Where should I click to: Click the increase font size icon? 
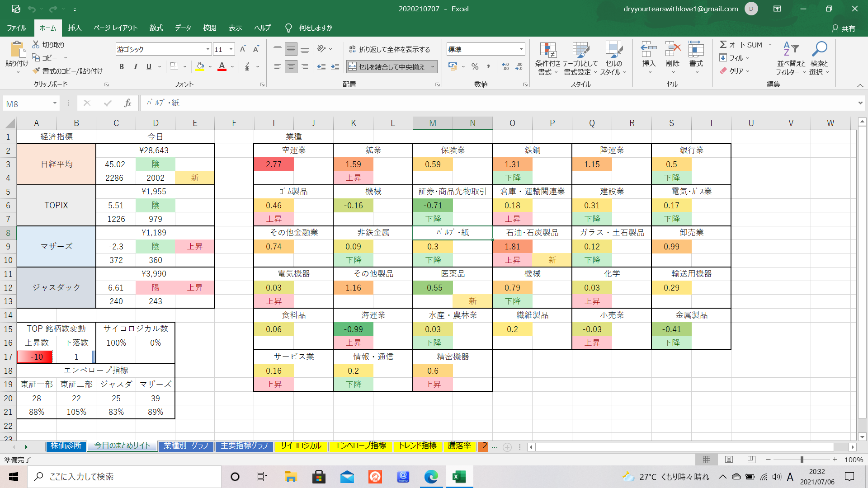point(243,49)
